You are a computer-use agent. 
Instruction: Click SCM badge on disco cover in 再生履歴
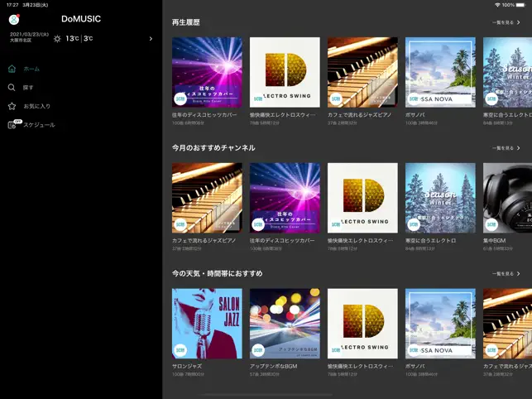pyautogui.click(x=180, y=99)
